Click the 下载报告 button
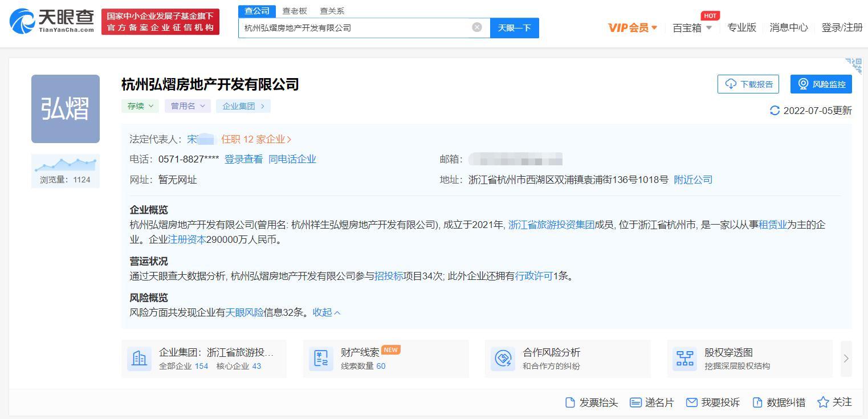This screenshot has width=868, height=419. 748,84
